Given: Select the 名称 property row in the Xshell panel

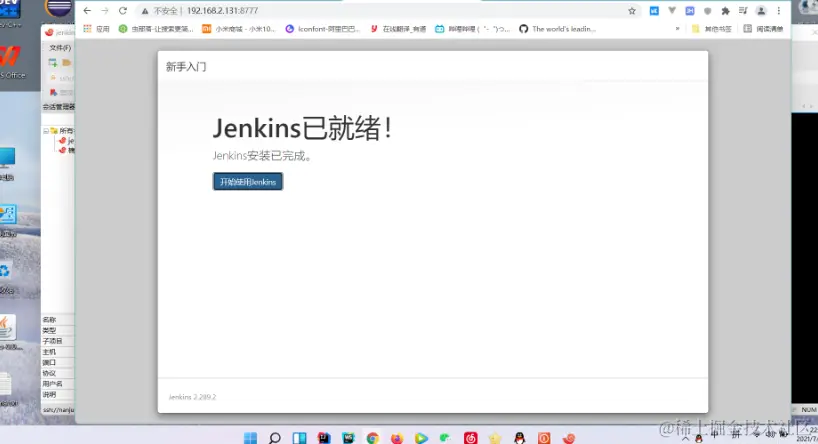Looking at the screenshot, I should click(x=57, y=319).
